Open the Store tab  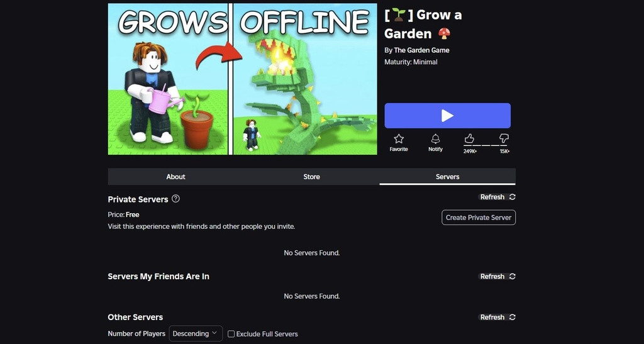coord(311,177)
